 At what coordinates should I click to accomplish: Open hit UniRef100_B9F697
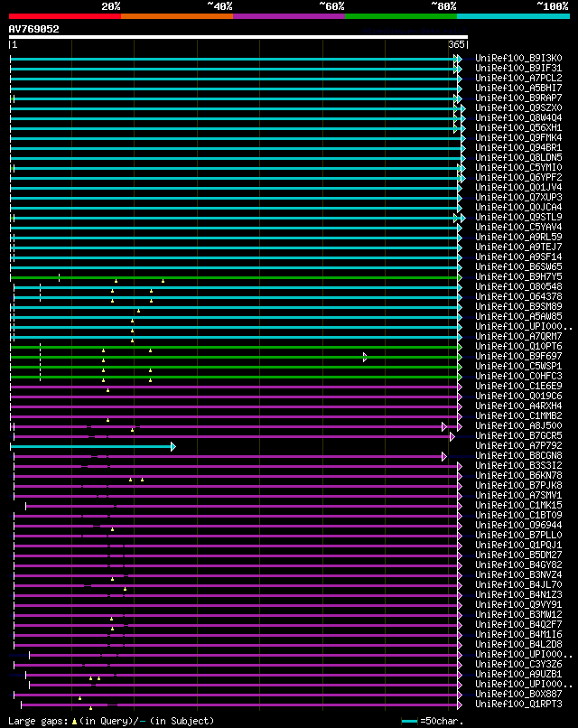click(x=518, y=357)
